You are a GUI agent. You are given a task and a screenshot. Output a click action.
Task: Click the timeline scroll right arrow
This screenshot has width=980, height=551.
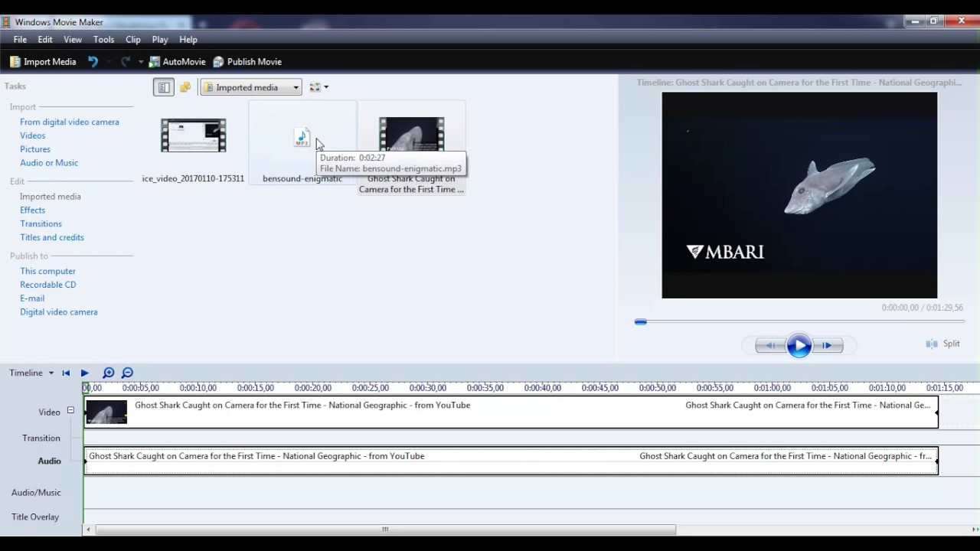974,530
